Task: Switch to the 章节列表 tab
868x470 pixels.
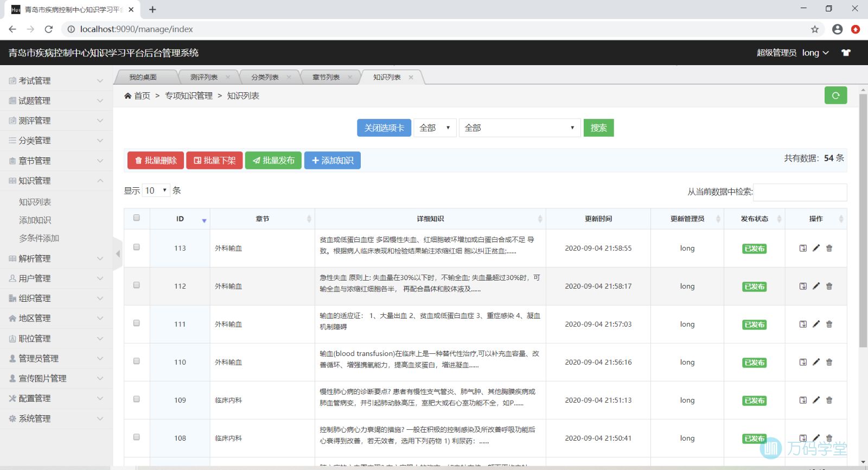Action: [326, 77]
